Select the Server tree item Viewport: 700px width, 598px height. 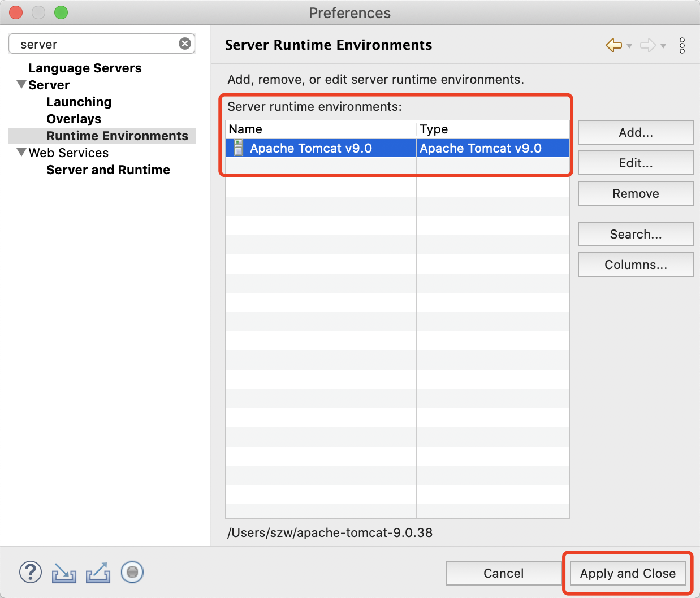49,85
